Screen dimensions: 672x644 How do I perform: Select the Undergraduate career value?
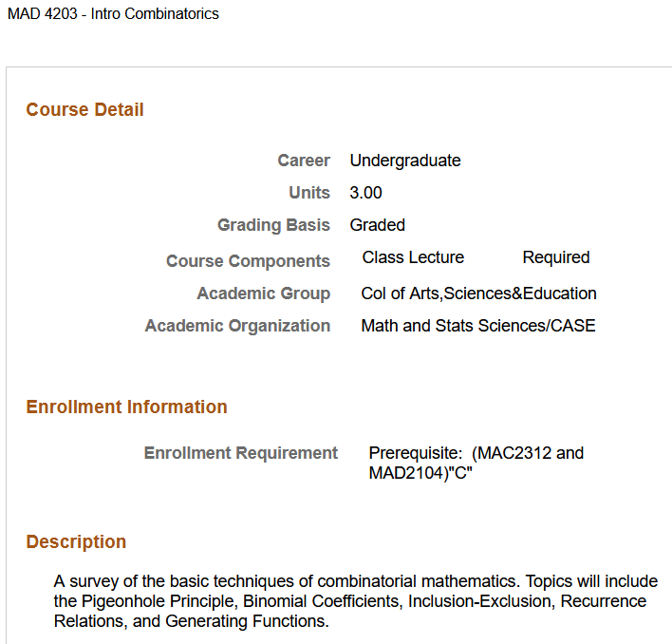pyautogui.click(x=405, y=161)
